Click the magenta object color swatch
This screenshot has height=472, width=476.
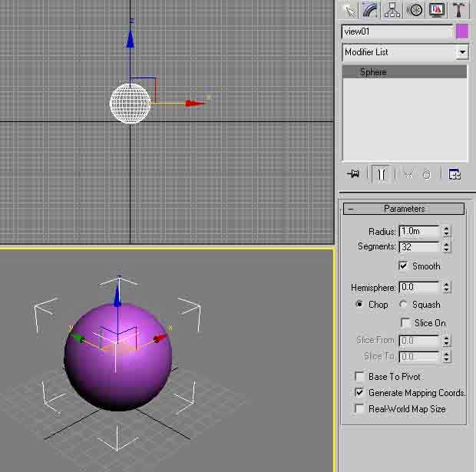462,31
